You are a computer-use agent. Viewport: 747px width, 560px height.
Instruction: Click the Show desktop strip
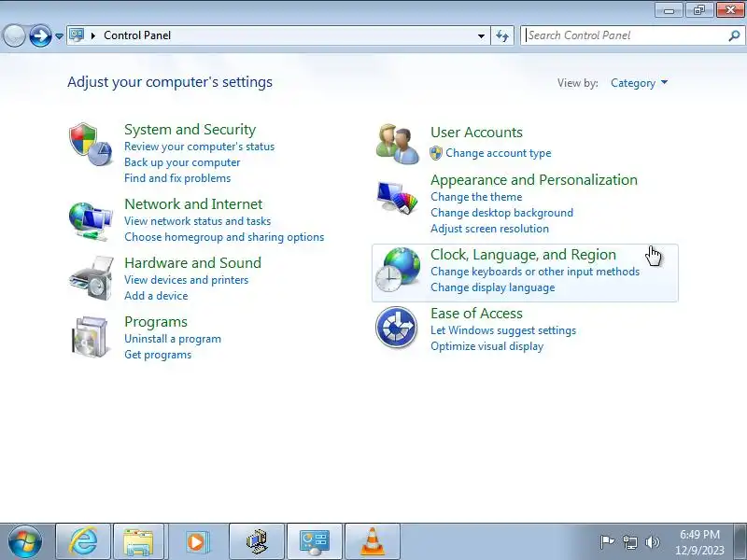pyautogui.click(x=742, y=542)
